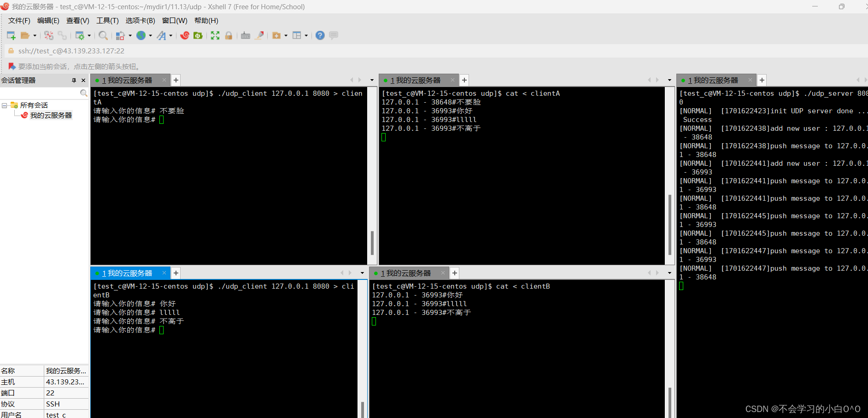Toggle full screen with green arrows icon
868x418 pixels.
click(215, 35)
